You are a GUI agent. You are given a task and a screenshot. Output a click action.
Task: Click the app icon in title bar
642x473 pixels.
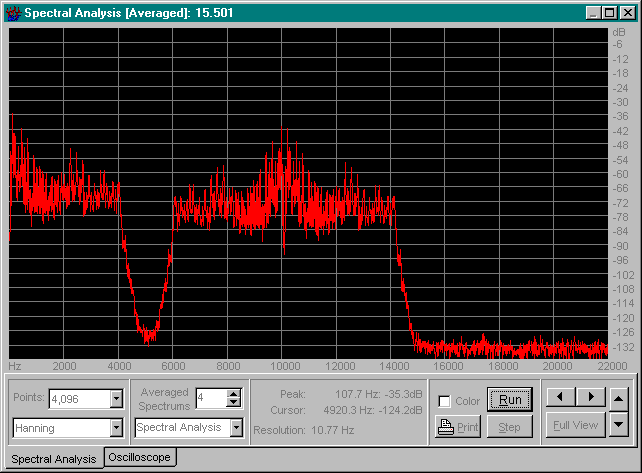[12, 13]
